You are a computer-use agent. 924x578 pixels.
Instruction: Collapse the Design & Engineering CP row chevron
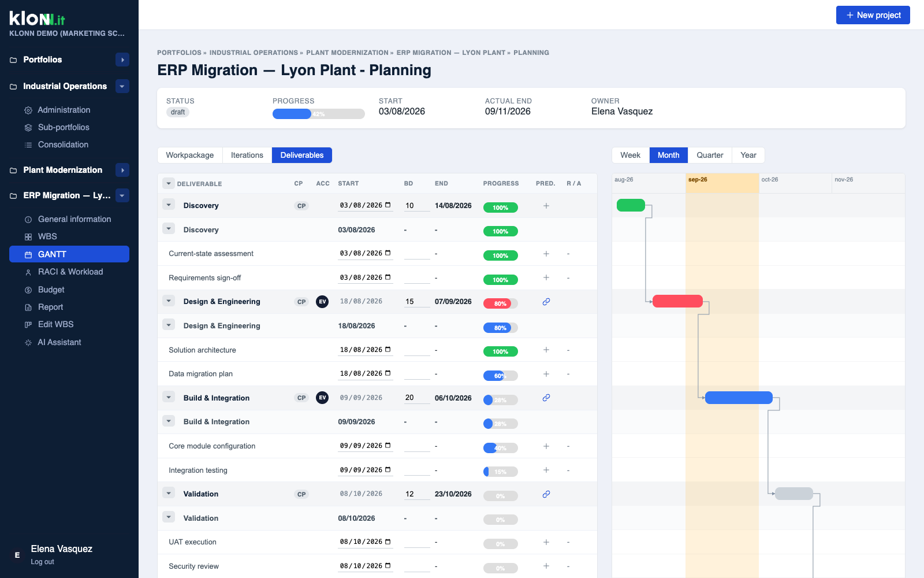169,301
